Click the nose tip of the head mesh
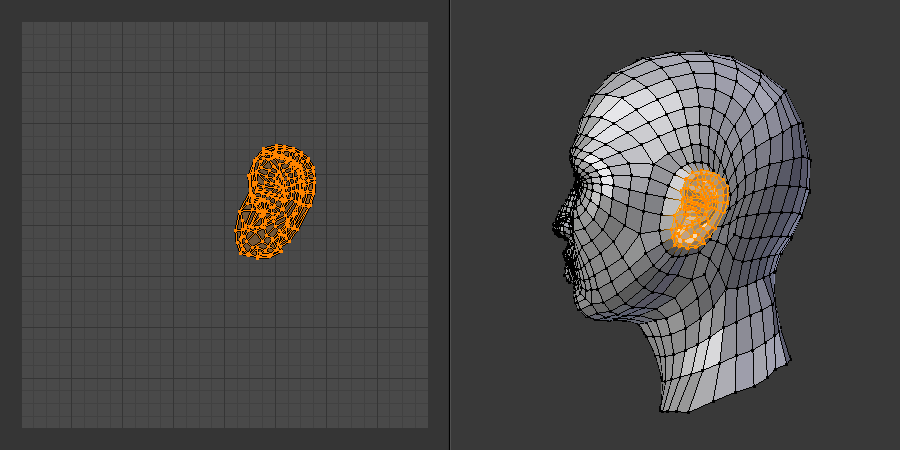Viewport: 900px width, 450px height. 556,227
